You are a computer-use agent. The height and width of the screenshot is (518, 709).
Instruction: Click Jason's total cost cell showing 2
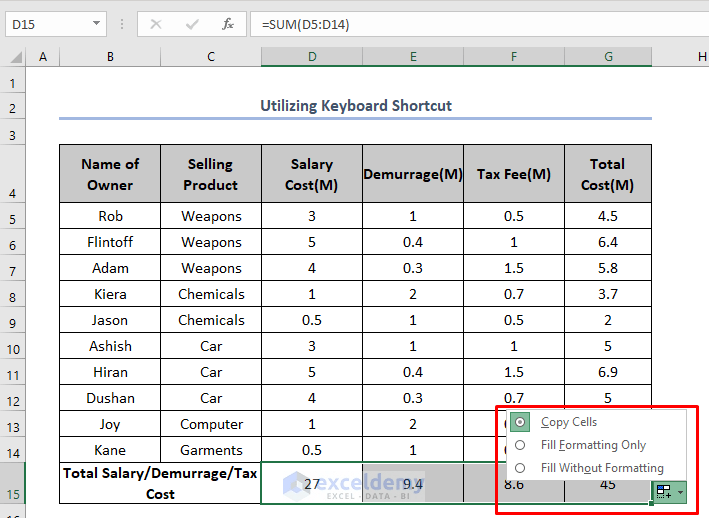point(608,320)
